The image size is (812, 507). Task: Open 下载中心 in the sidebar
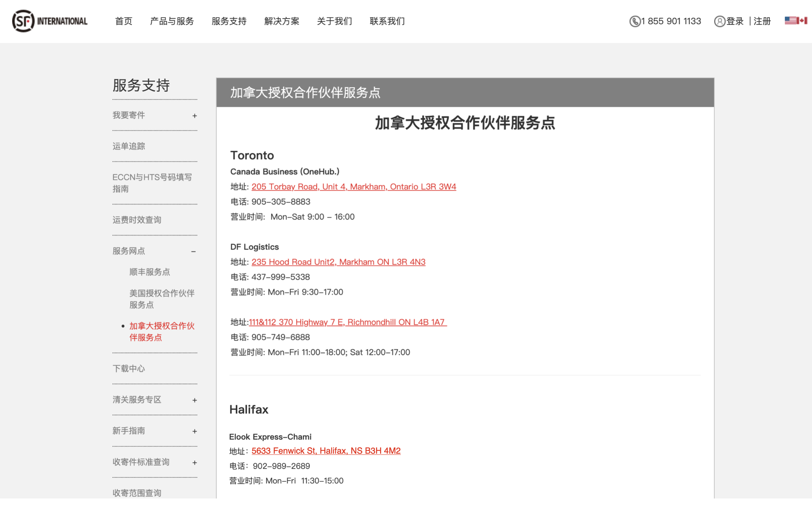129,369
